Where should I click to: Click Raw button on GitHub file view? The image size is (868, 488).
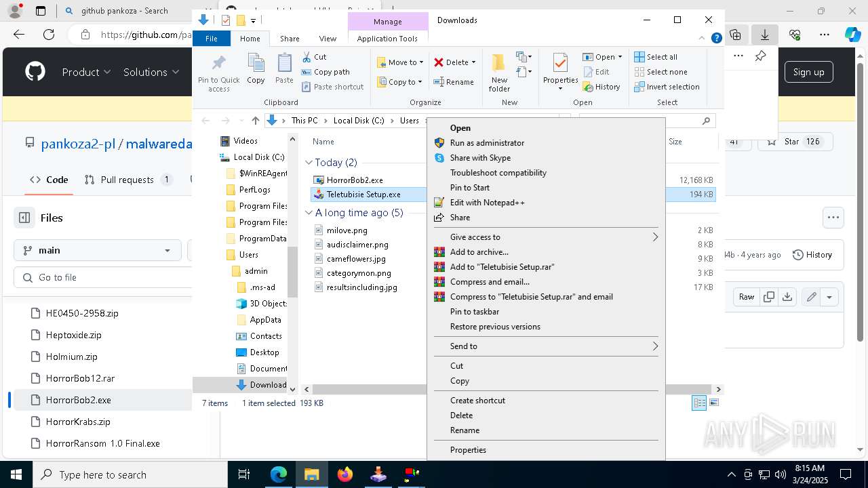747,297
